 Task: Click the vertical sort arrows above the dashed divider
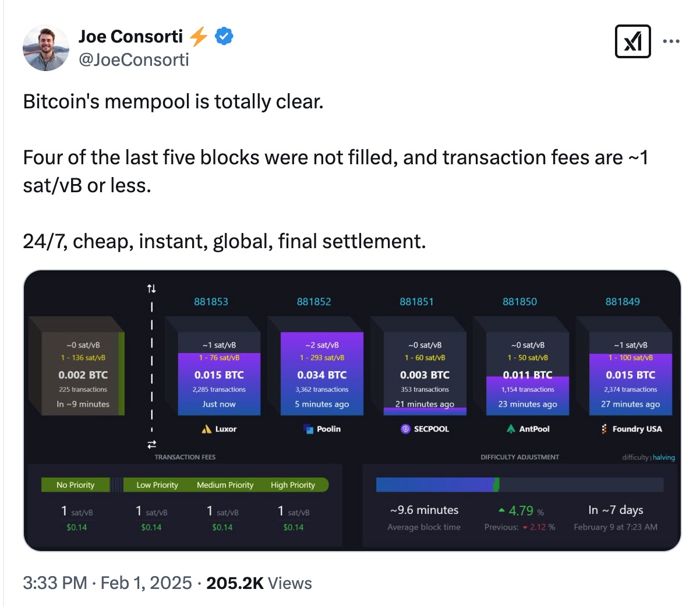pos(151,288)
